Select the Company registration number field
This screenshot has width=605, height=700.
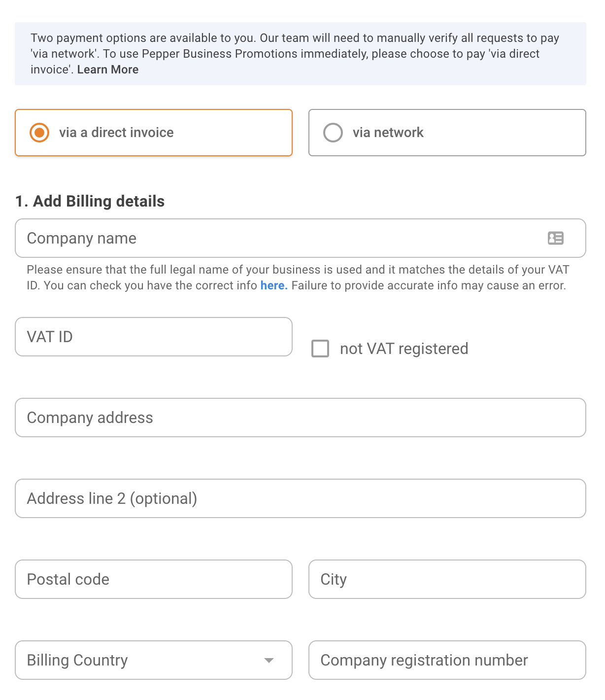click(447, 660)
